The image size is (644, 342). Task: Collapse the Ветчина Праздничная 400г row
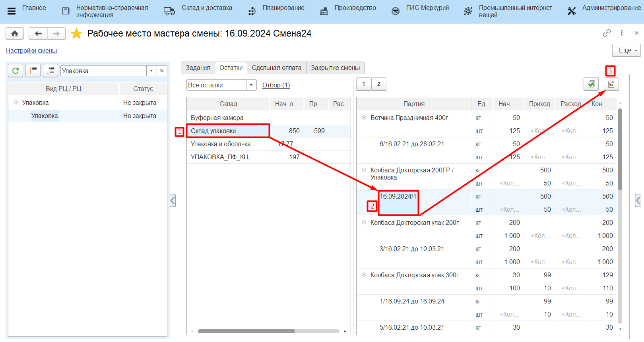point(364,118)
